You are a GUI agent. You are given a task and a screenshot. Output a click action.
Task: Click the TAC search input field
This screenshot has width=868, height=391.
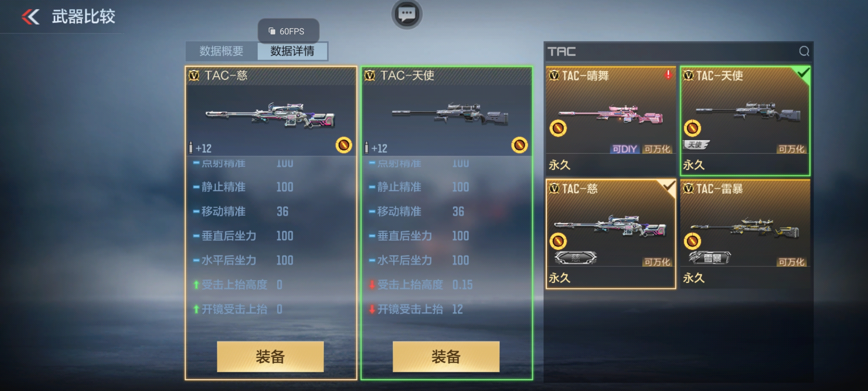671,51
